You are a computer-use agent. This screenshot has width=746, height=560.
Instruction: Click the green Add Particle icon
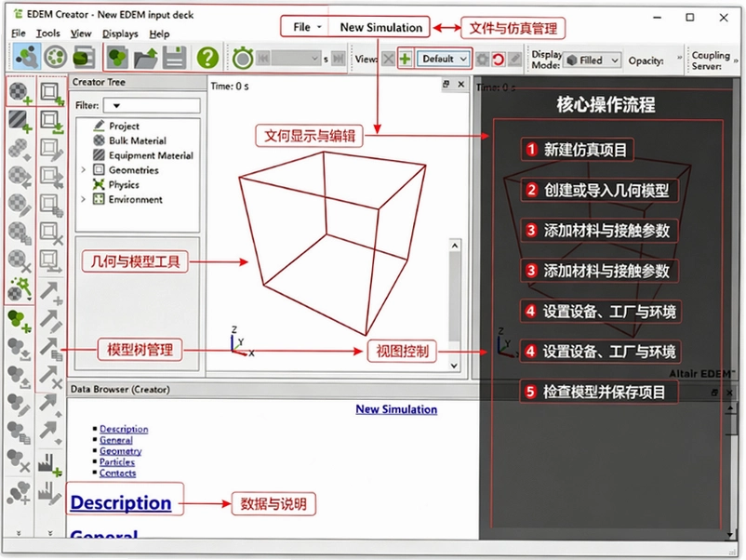coord(20,319)
